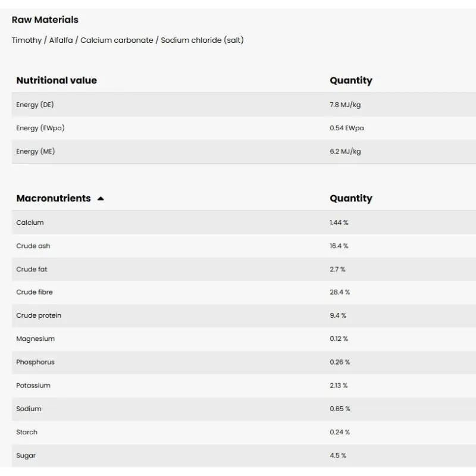Click the Timothy / Alfalfa ingredients text
476x476 pixels.
127,40
